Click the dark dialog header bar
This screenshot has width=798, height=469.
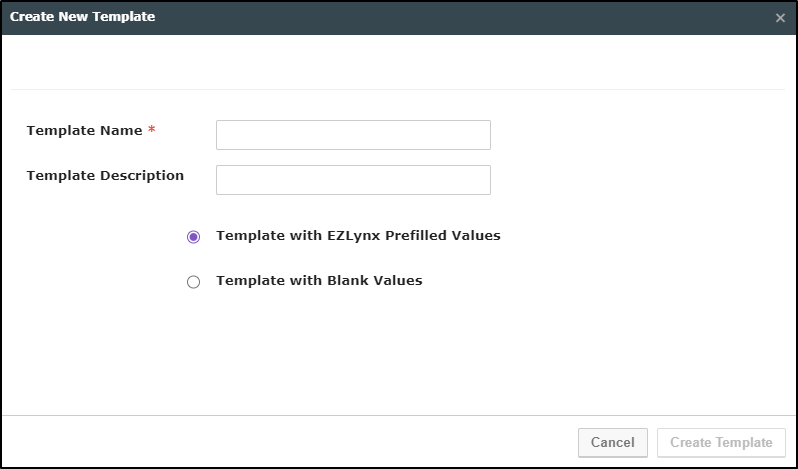click(450, 18)
